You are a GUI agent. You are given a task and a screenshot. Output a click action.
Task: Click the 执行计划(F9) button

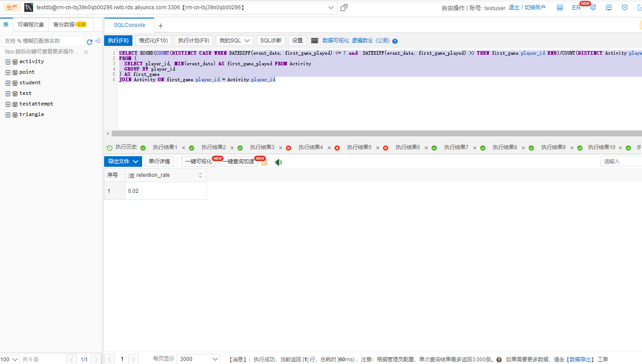pos(194,41)
